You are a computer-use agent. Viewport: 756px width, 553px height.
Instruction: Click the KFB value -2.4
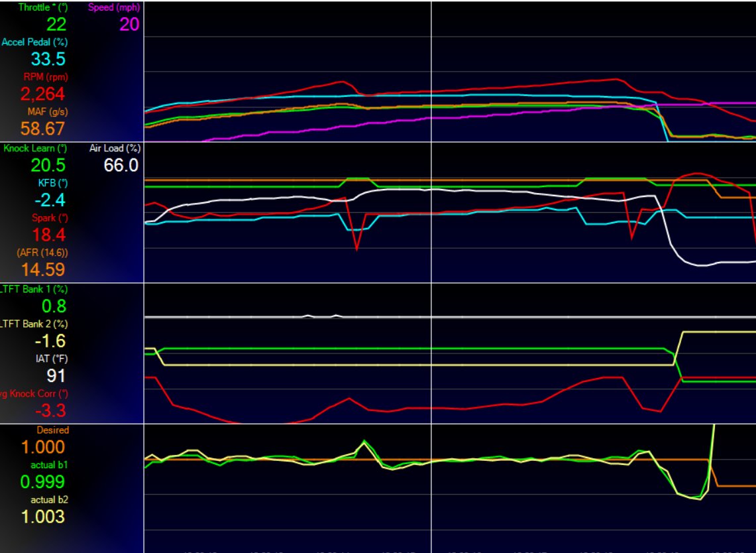pyautogui.click(x=50, y=200)
